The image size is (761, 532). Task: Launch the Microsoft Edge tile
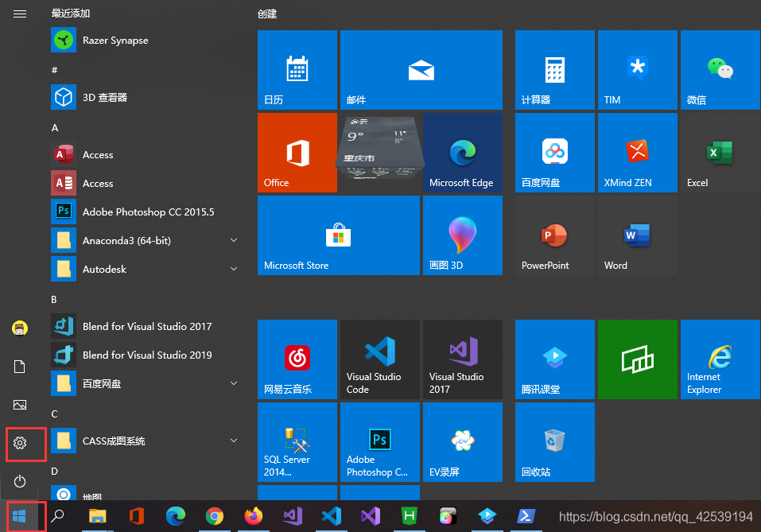463,153
